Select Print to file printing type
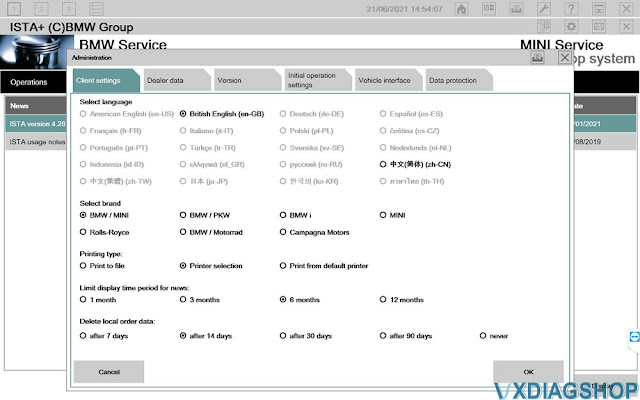 [x=102, y=266]
